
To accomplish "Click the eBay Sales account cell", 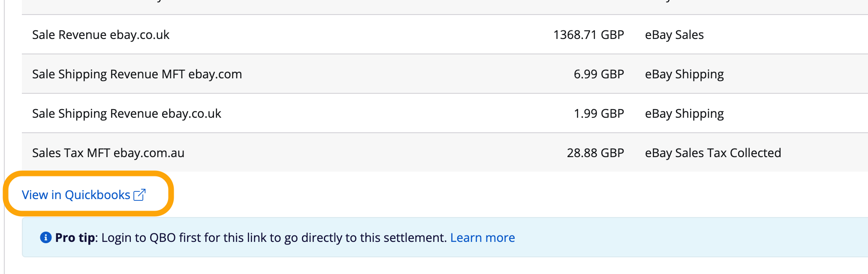I will [674, 35].
